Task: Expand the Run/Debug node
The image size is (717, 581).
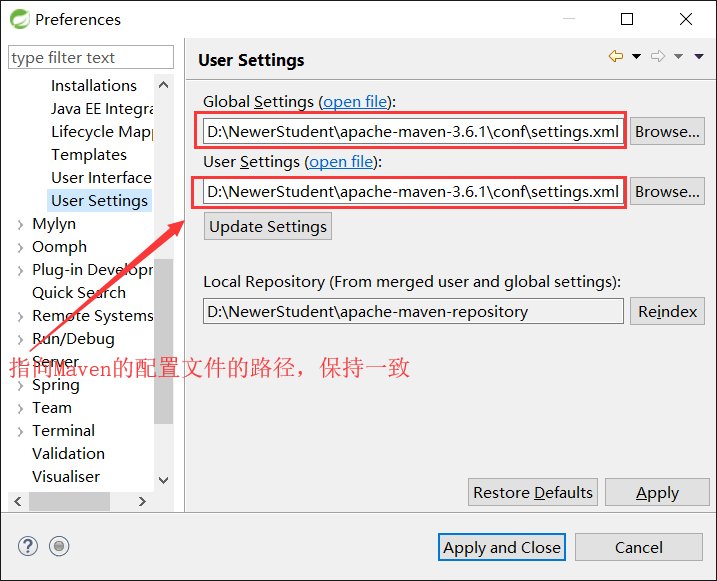Action: pos(20,339)
